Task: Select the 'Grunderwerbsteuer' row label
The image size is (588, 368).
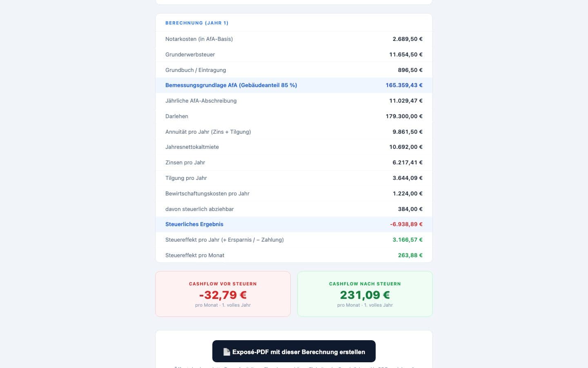Action: (190, 54)
